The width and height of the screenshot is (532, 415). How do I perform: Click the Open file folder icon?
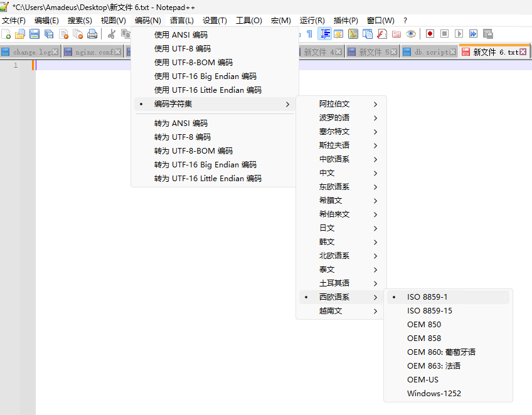pos(19,34)
